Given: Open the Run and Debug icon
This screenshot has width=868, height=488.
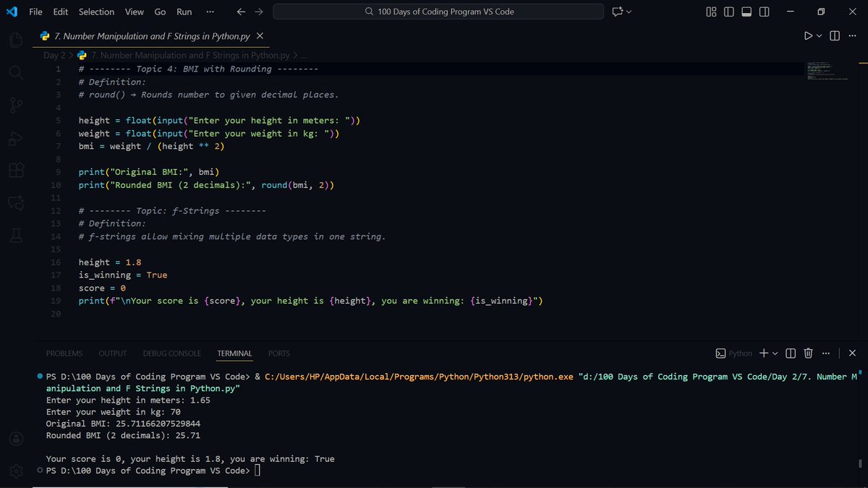Looking at the screenshot, I should (15, 137).
